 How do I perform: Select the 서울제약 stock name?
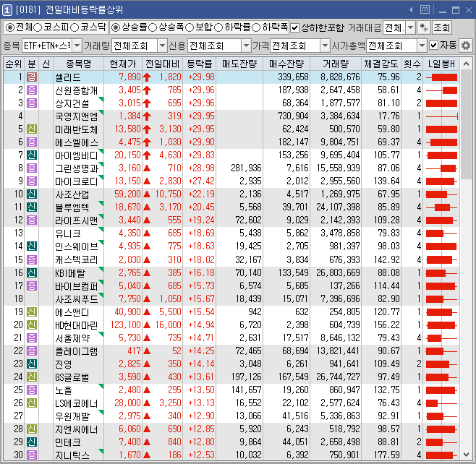pyautogui.click(x=72, y=338)
